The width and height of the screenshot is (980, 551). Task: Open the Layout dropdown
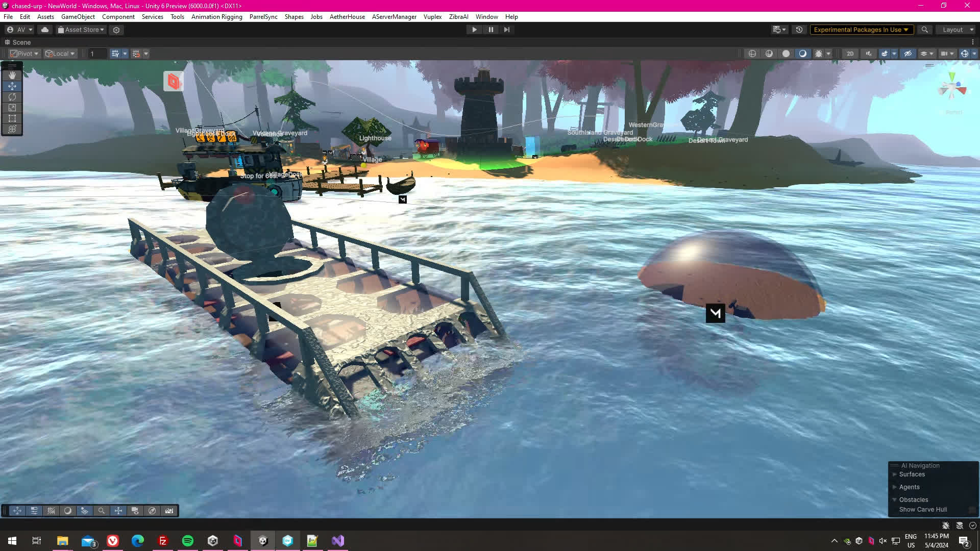(956, 30)
